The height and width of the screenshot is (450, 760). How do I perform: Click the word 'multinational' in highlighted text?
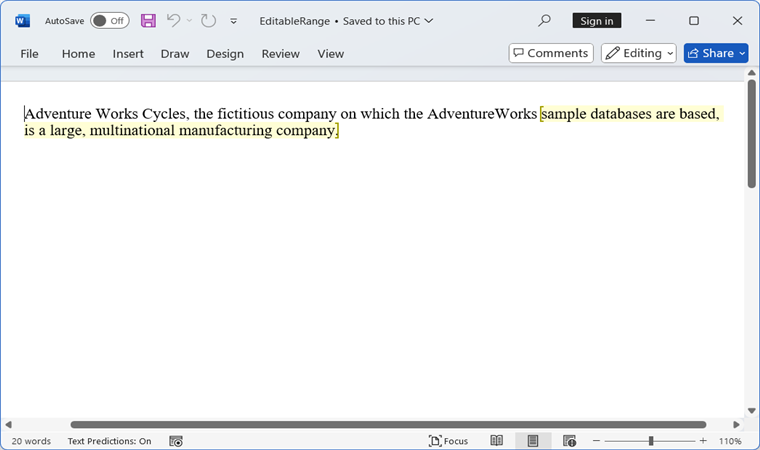132,130
